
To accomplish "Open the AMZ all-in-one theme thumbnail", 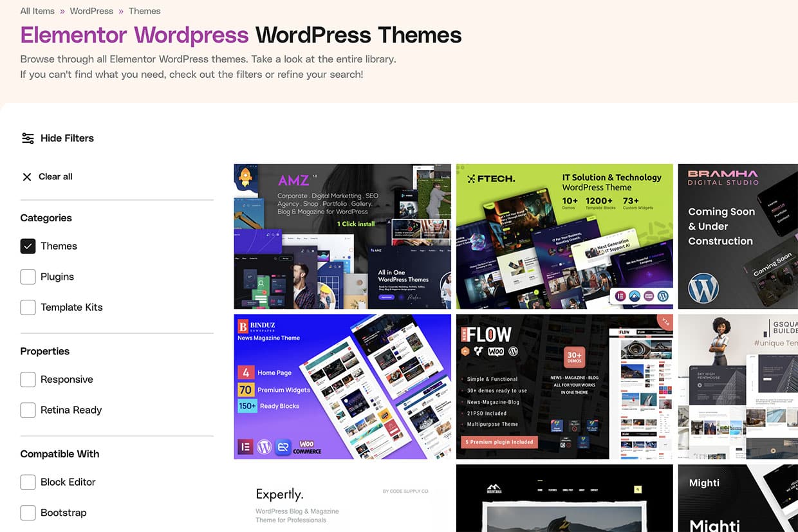I will (342, 236).
